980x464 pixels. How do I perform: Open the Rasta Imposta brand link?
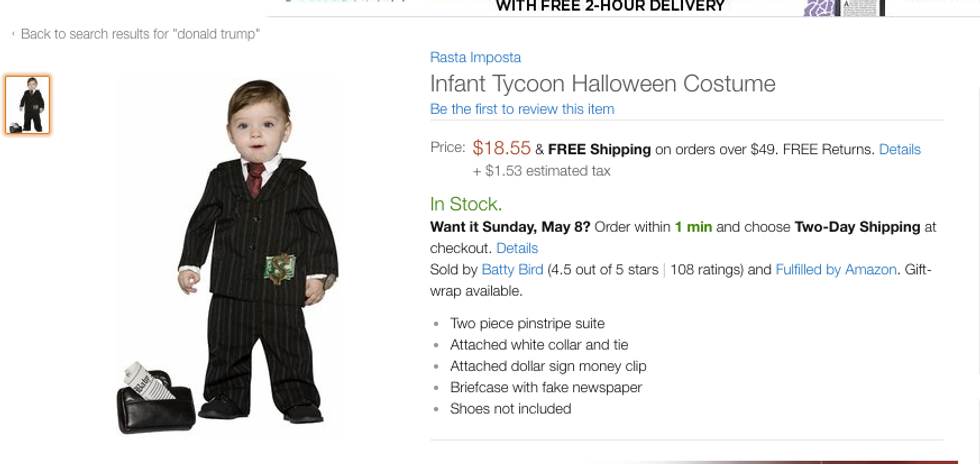pyautogui.click(x=475, y=57)
